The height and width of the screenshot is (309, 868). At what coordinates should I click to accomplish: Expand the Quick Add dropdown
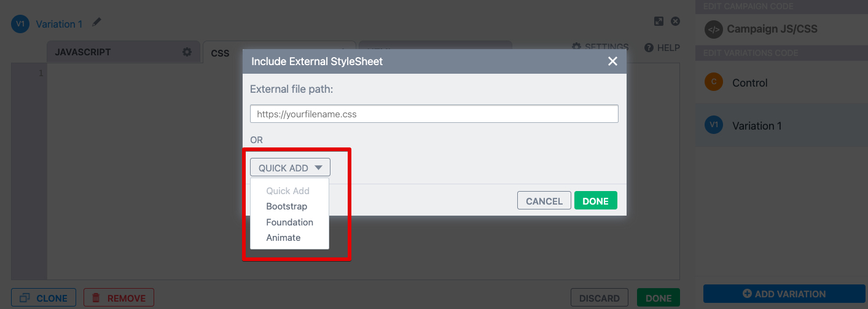pyautogui.click(x=290, y=168)
